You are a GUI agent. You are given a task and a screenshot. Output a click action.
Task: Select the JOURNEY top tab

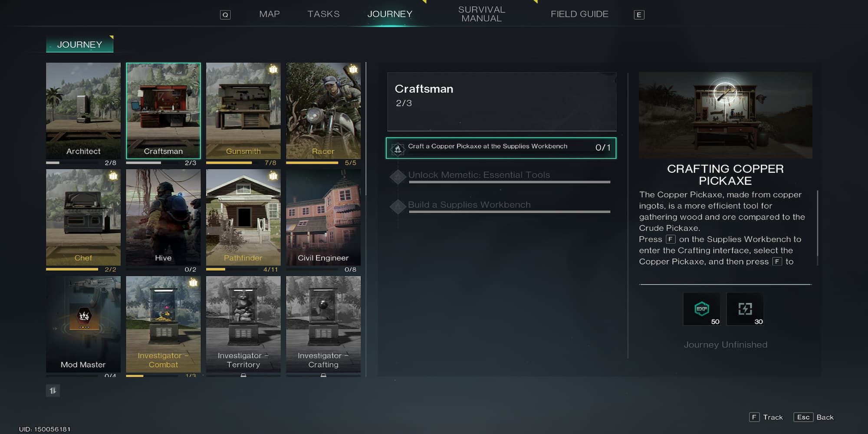(x=390, y=14)
